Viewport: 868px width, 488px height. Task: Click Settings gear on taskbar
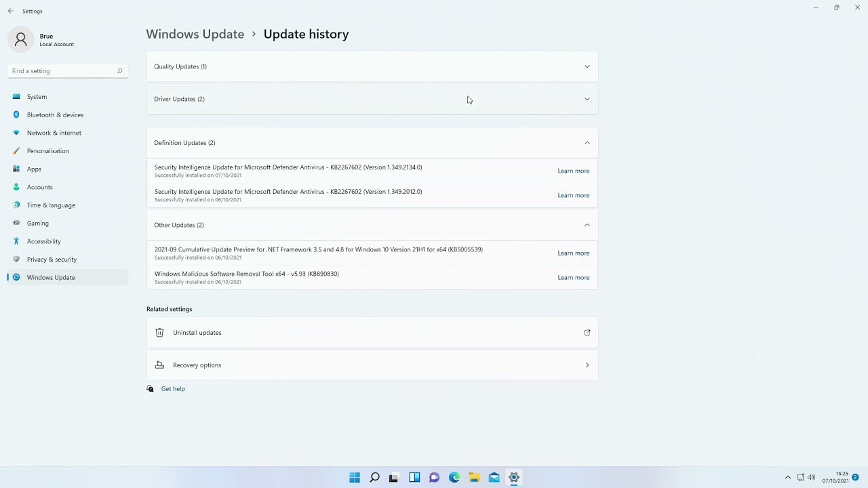(x=514, y=477)
